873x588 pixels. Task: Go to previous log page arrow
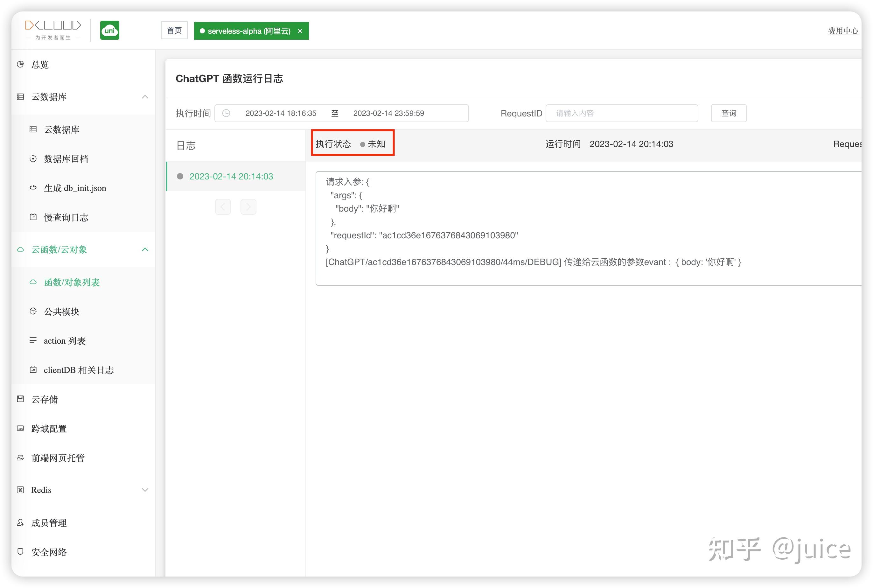tap(223, 206)
